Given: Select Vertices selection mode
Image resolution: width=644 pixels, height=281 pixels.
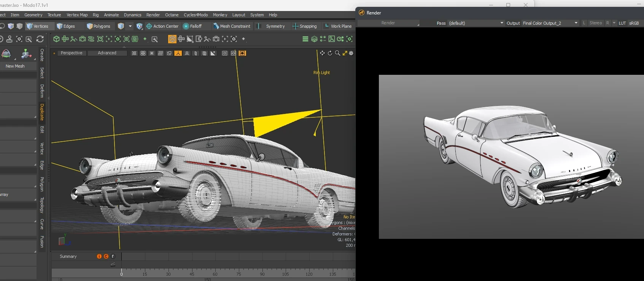Looking at the screenshot, I should [37, 26].
